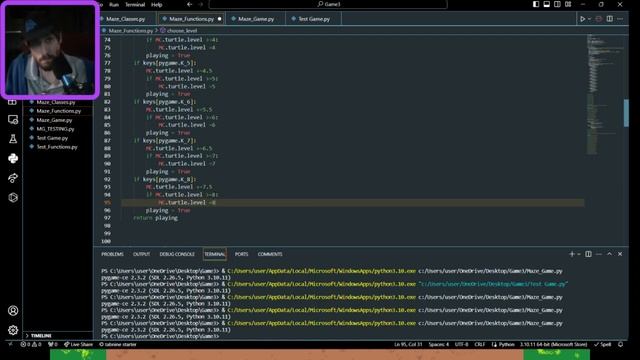Toggle the bottom panel layout icon
Screen dimensions: 640x360
[x=547, y=4]
